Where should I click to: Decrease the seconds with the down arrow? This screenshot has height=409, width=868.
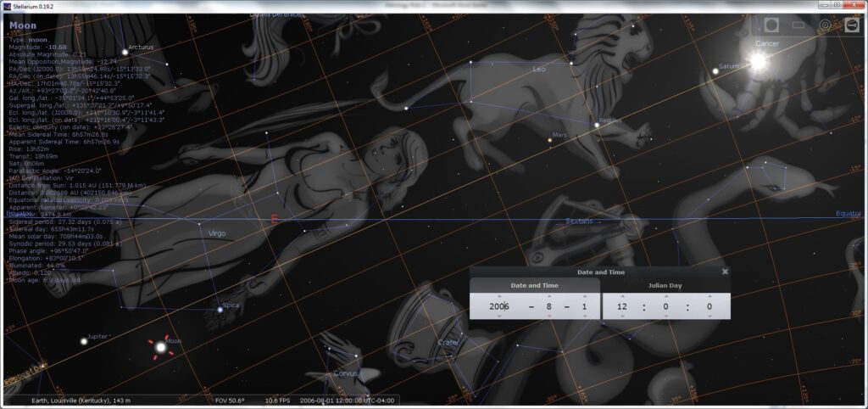[709, 317]
